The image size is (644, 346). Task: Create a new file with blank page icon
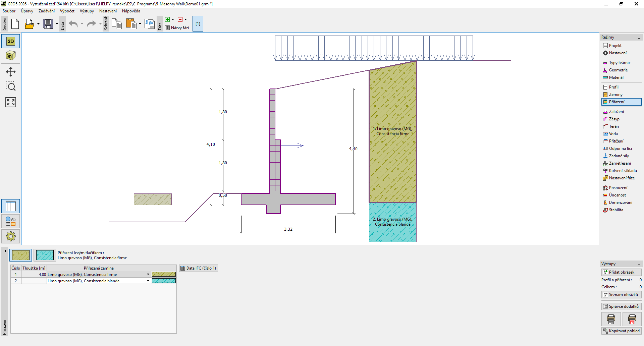15,24
